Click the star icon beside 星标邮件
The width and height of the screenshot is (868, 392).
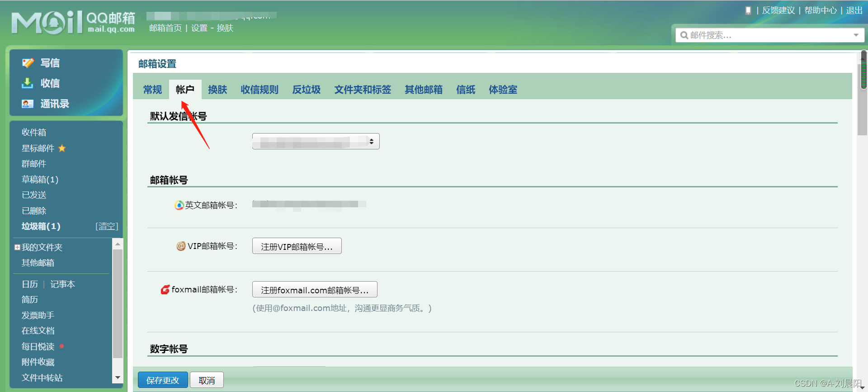[62, 148]
